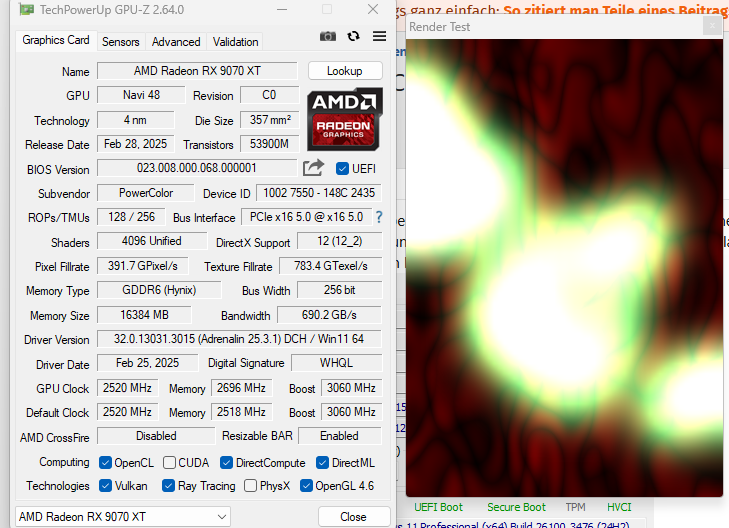Open the hamburger menu icon
The height and width of the screenshot is (528, 729).
click(x=379, y=36)
